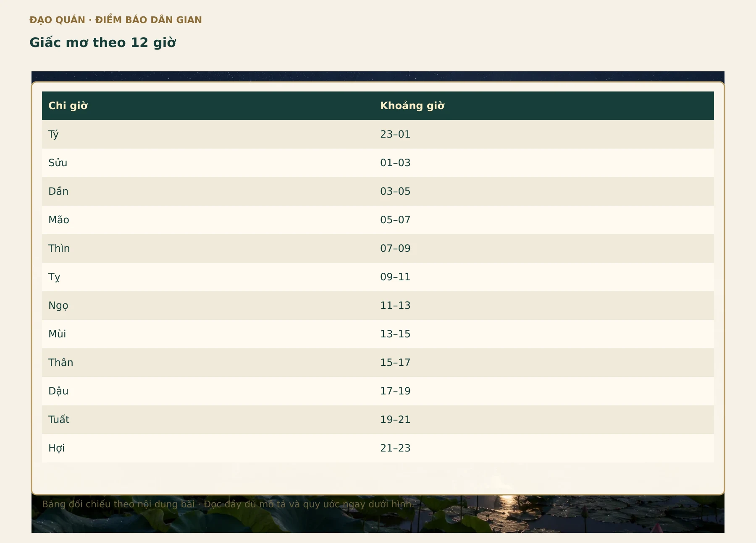Select the time cell '13–15'

(x=544, y=334)
